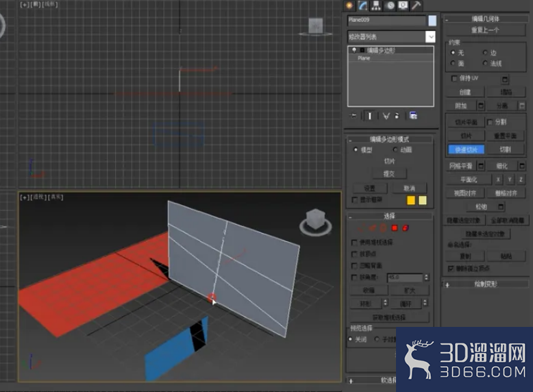
Task: Open the Display command panel tab
Action: [403, 5]
